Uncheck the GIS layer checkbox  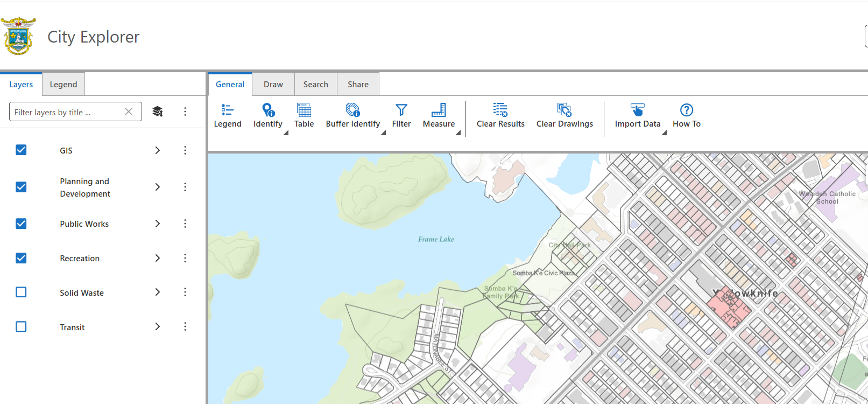(21, 150)
